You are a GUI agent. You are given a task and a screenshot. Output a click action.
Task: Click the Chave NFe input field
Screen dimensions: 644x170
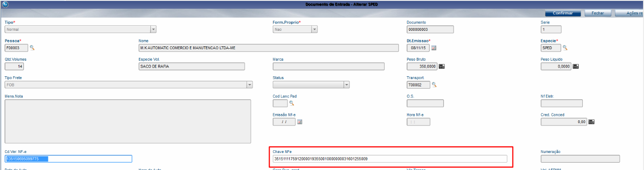390,159
